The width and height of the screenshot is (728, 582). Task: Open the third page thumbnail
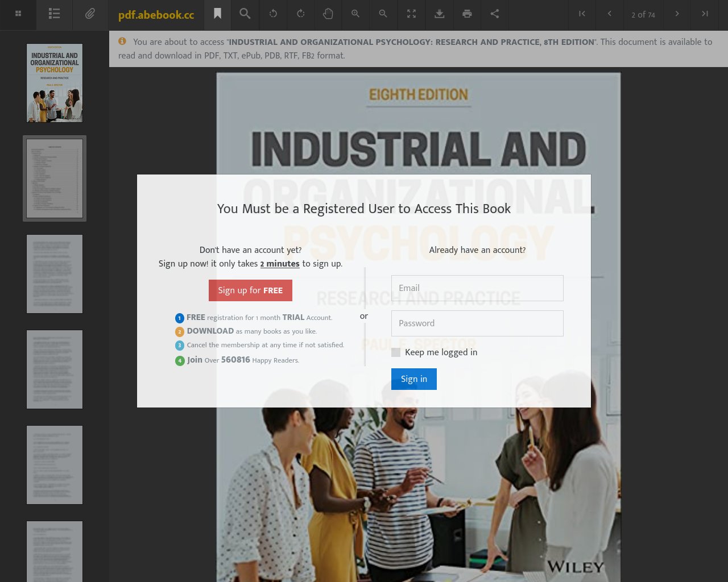tap(55, 274)
